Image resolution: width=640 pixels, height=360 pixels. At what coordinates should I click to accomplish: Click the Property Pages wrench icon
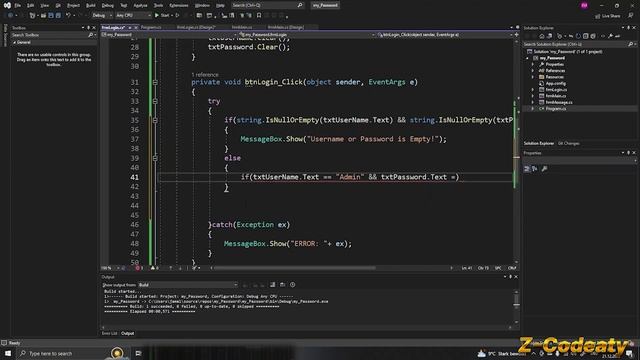[544, 169]
